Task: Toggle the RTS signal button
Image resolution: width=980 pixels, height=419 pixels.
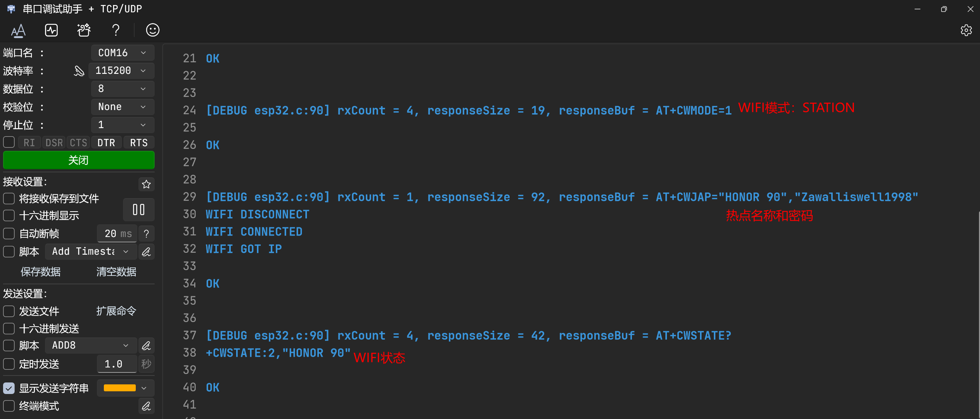Action: [x=139, y=143]
